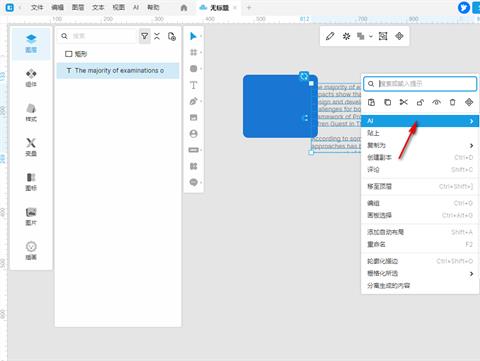
Task: Select the 'The majority of examinations' text layer
Action: (118, 71)
